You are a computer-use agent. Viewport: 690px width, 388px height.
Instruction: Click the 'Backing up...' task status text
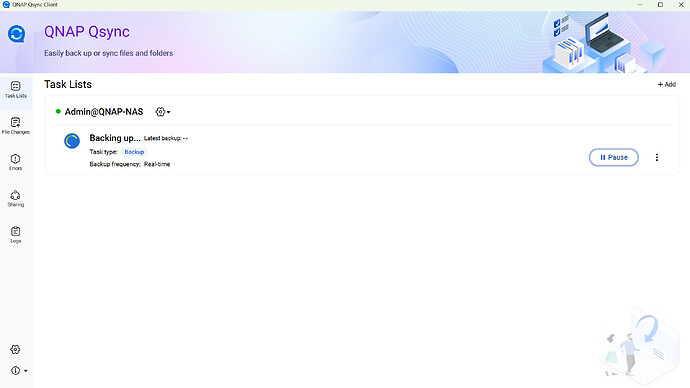[115, 138]
